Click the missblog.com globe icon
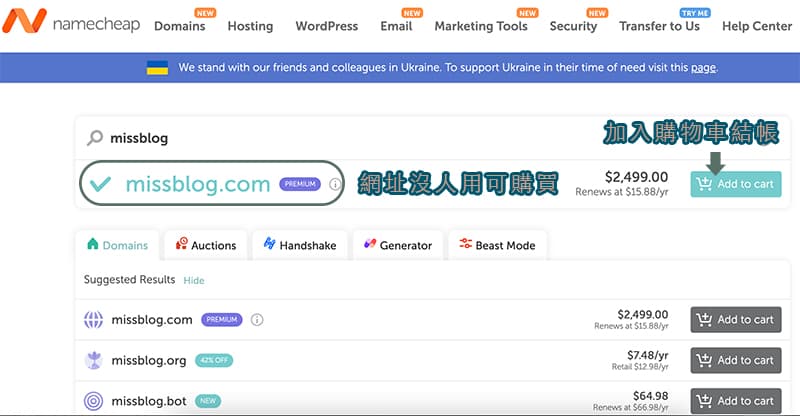Viewport: 800px width, 416px height. click(x=93, y=320)
